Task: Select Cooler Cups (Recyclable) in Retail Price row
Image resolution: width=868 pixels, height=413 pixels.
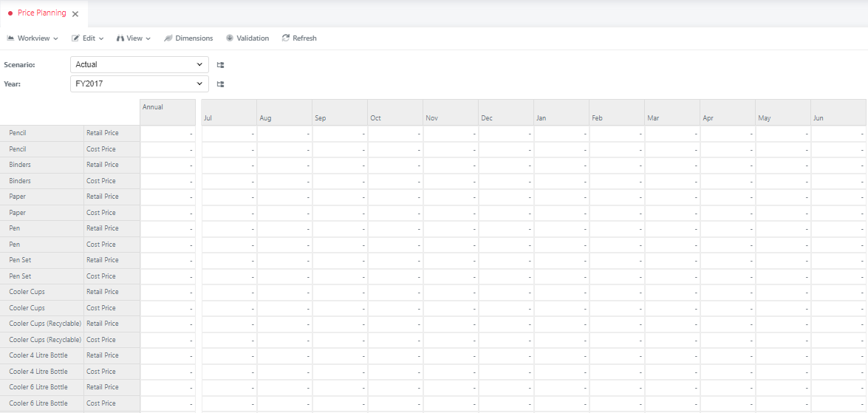Action: click(x=42, y=324)
